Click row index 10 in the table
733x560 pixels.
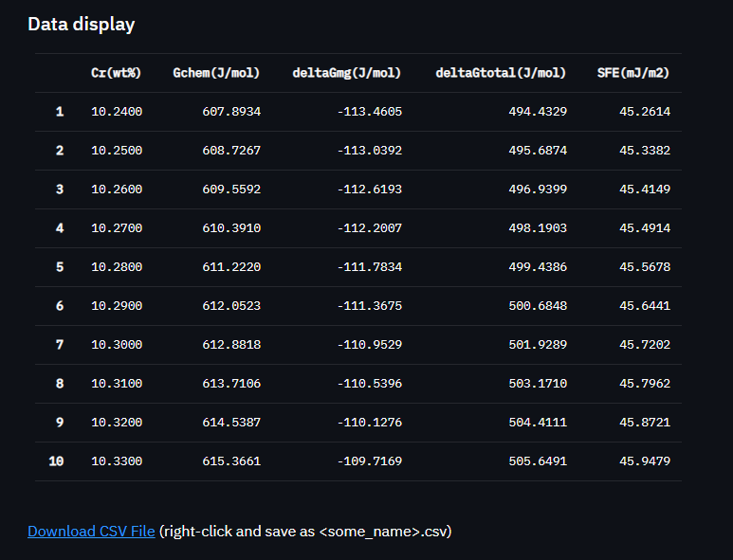click(x=56, y=461)
